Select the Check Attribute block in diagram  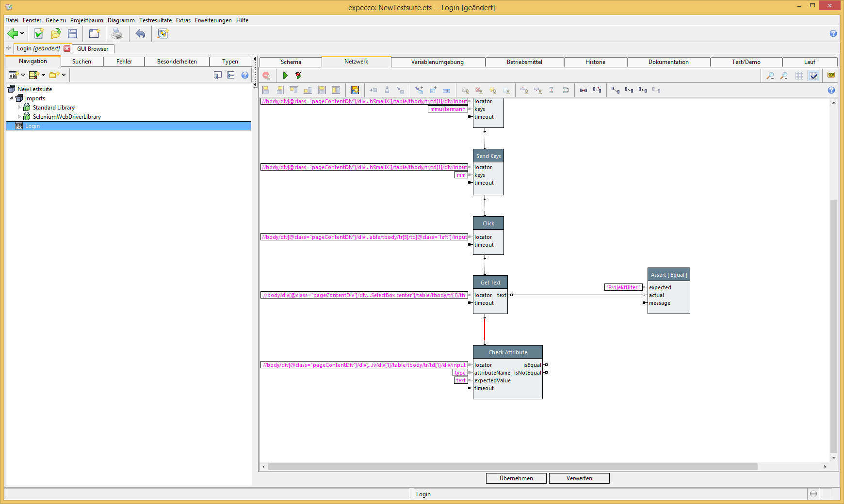[507, 352]
